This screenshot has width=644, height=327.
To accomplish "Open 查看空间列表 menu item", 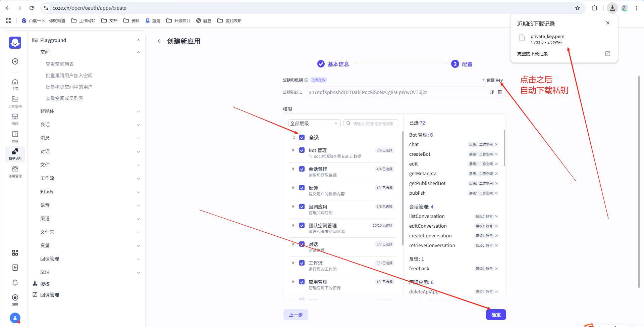I will 60,64.
